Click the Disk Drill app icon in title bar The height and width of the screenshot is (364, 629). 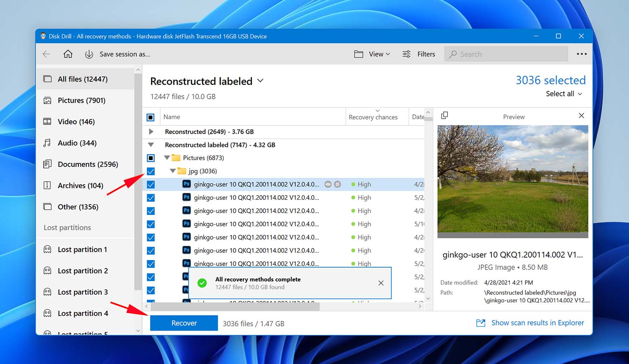(x=43, y=36)
